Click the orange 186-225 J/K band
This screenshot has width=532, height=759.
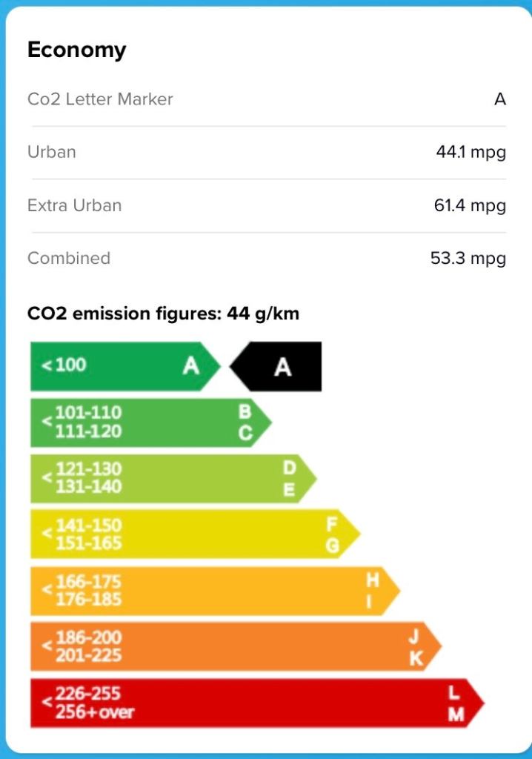[230, 646]
